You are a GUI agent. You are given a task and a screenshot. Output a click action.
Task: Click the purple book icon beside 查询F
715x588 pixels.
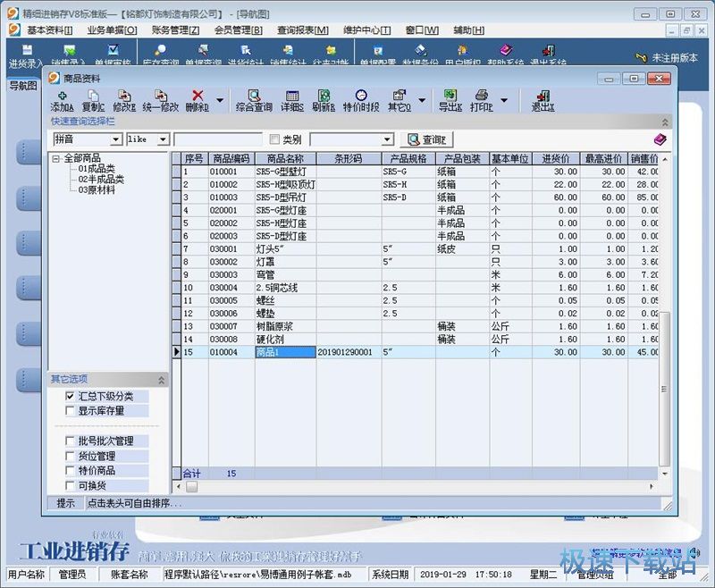point(660,139)
